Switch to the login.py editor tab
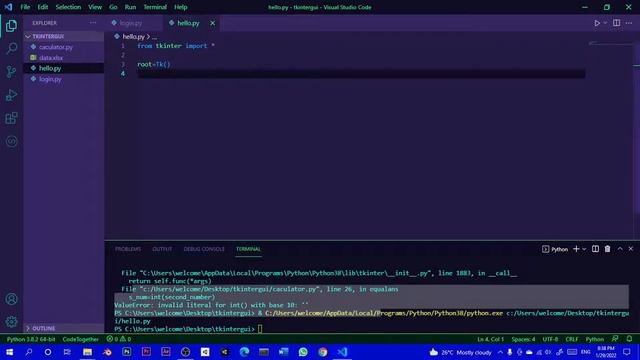Viewport: 640px width, 360px height. [131, 23]
